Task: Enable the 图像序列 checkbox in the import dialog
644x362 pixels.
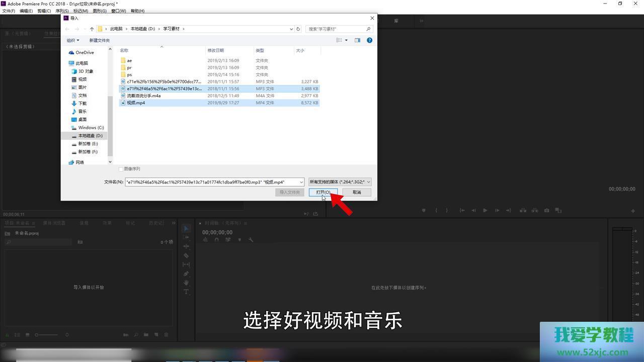Action: [121, 169]
